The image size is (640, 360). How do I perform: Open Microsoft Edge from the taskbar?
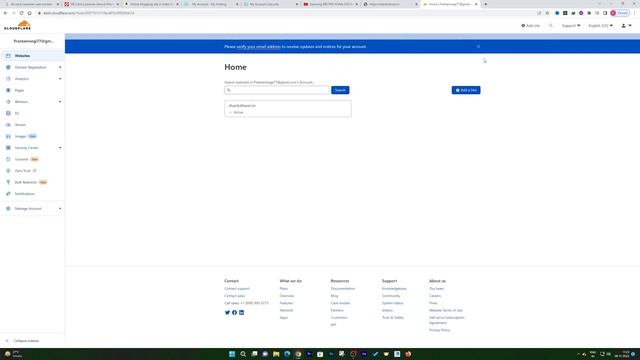[x=287, y=354]
